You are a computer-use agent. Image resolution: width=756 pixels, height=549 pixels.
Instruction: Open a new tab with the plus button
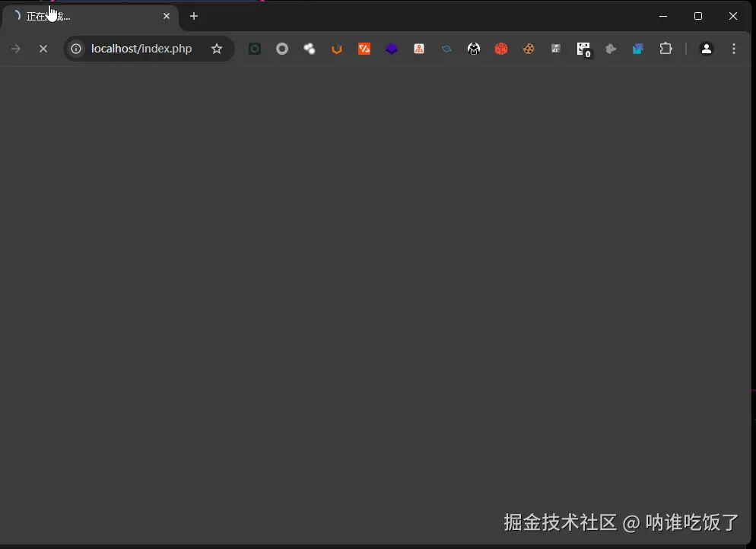(x=194, y=16)
